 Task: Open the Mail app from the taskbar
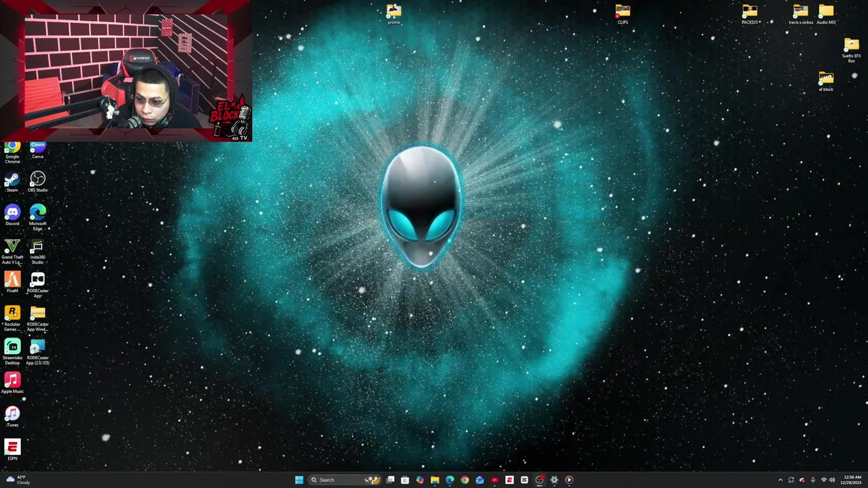[479, 480]
